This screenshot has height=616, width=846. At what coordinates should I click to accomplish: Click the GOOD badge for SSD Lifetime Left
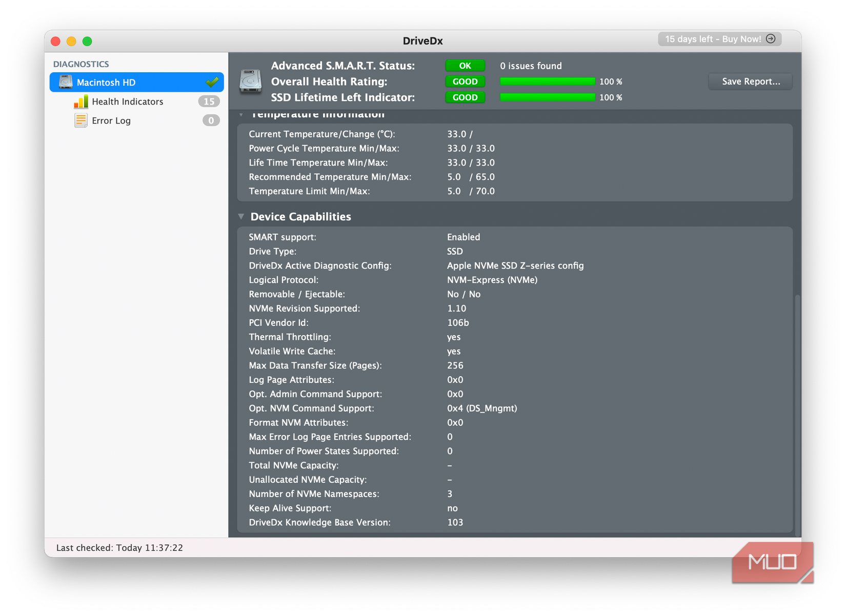point(465,97)
